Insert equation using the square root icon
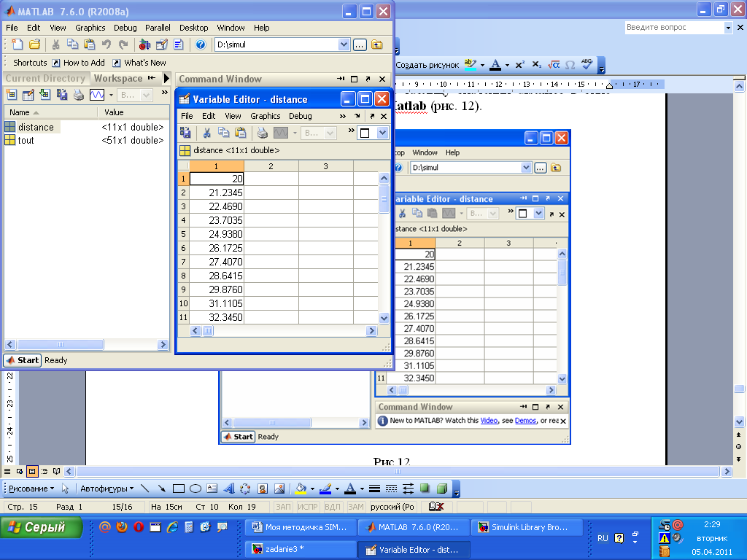The width and height of the screenshot is (747, 560). tap(554, 64)
